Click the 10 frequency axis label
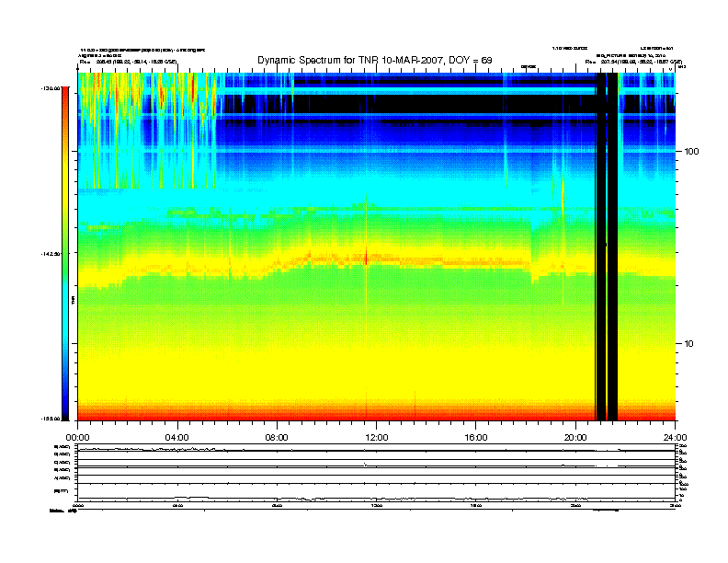 click(688, 344)
